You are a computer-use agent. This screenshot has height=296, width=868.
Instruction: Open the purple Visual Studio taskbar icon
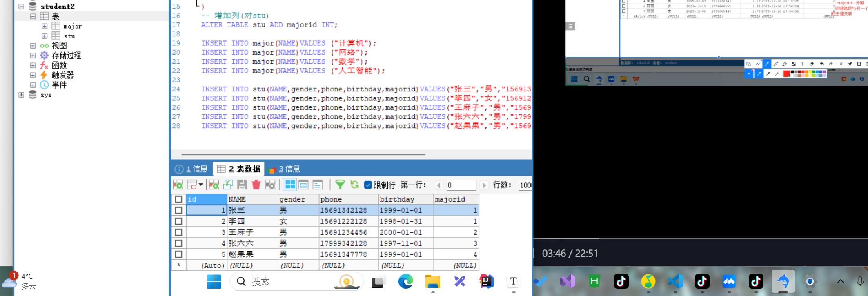point(568,281)
